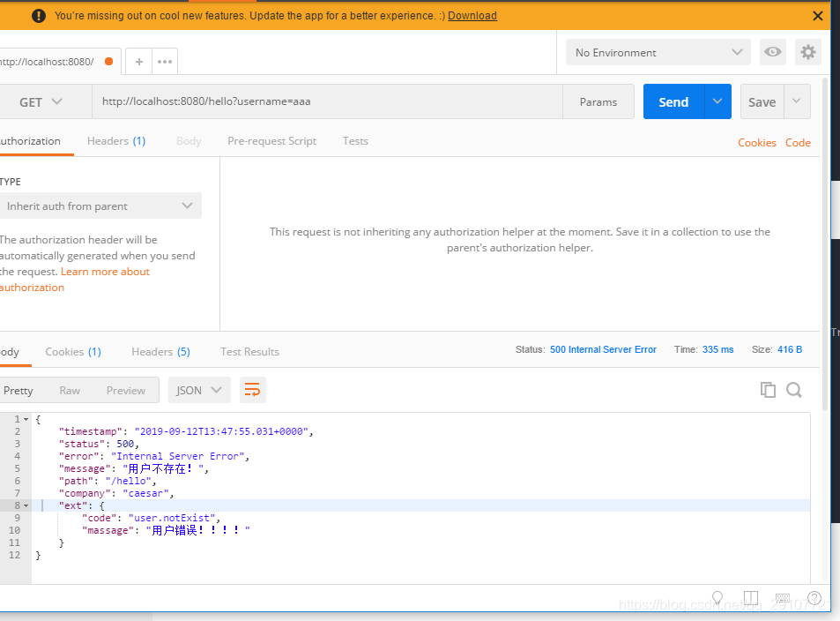Select the Pretty response view
Screen dimensions: 840x621
[19, 391]
